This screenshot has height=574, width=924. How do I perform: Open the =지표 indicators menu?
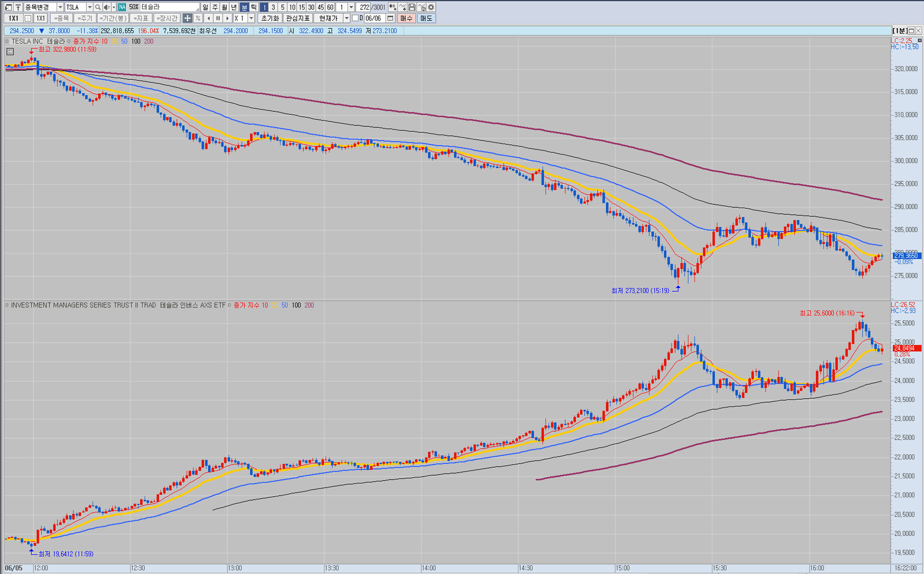coord(141,18)
